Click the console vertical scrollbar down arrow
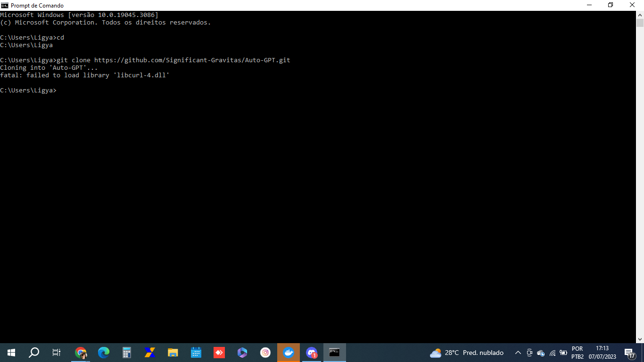 pyautogui.click(x=640, y=338)
